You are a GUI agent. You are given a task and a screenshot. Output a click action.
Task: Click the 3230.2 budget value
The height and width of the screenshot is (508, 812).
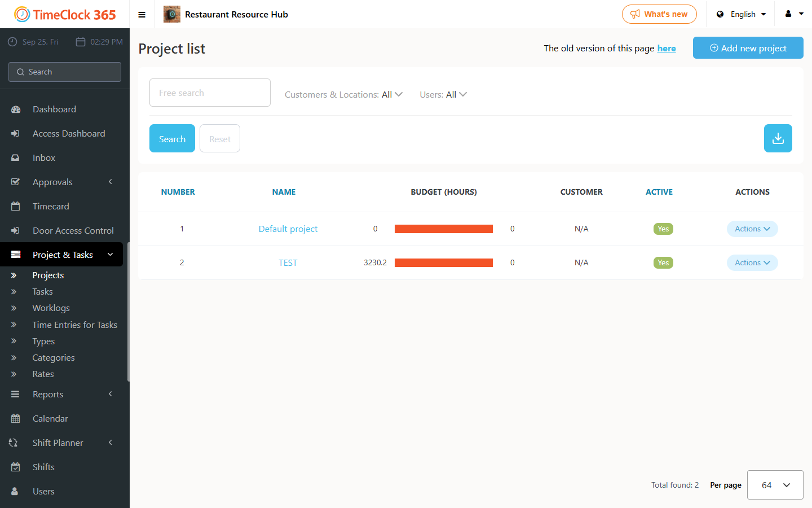click(x=375, y=262)
